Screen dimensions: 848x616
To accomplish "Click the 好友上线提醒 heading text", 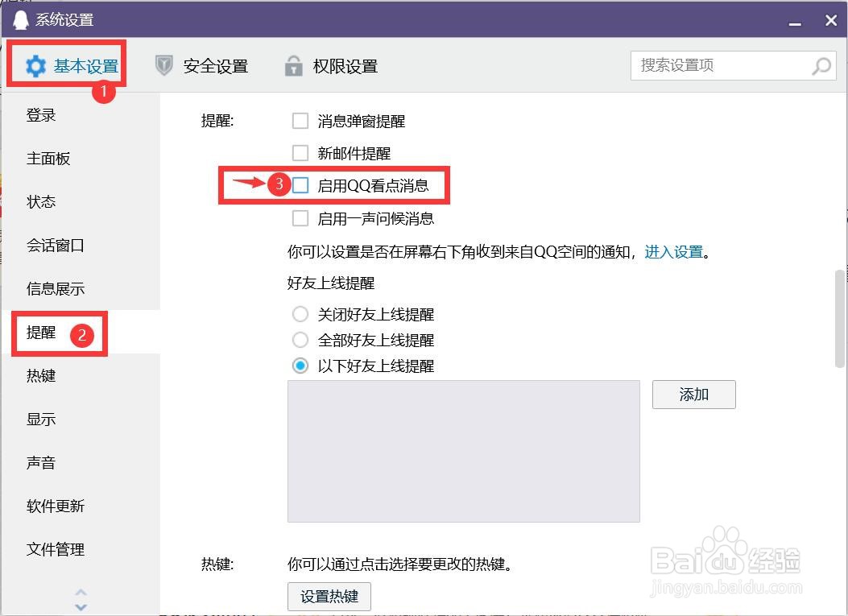I will pyautogui.click(x=331, y=283).
